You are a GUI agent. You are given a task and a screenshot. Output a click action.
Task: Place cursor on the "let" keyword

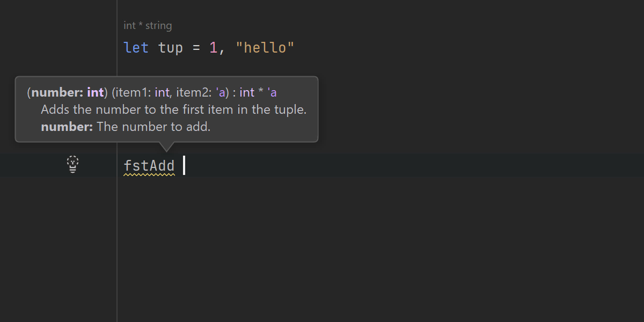[x=136, y=48]
